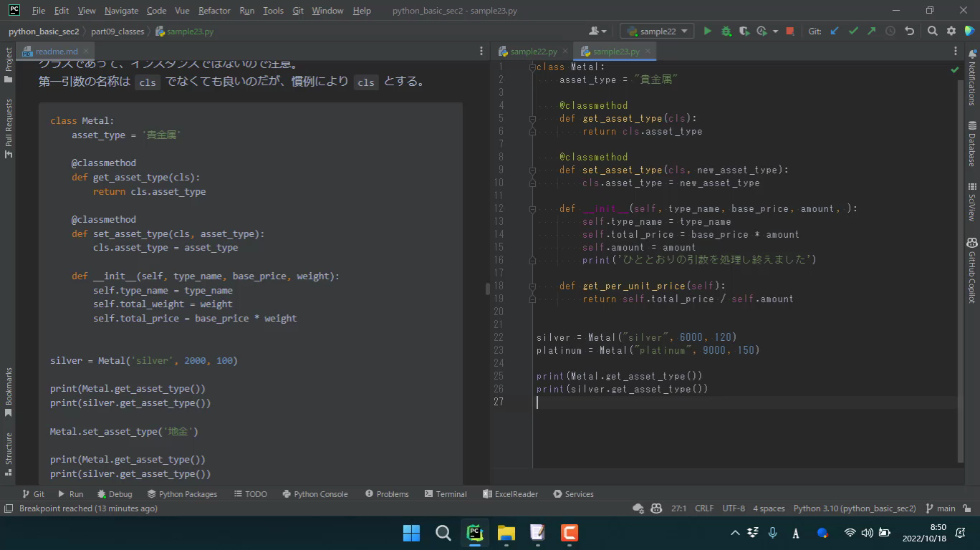The width and height of the screenshot is (980, 550).
Task: Open the Terminal tool window
Action: 446,494
